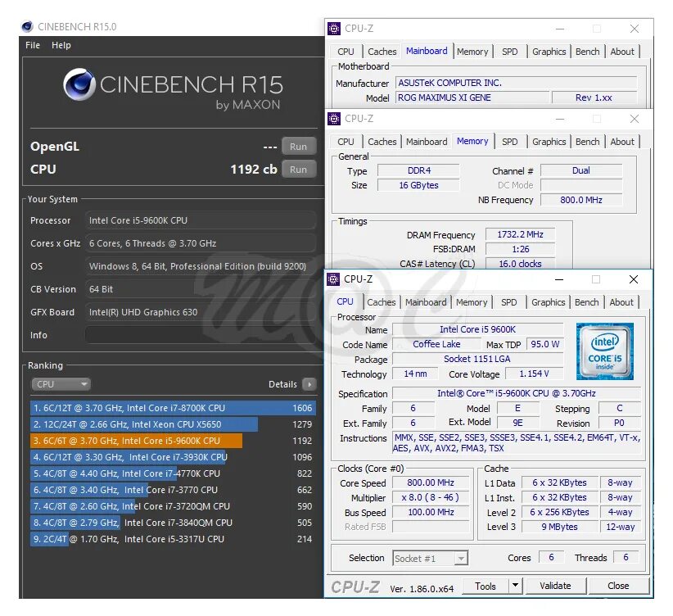The width and height of the screenshot is (673, 616).
Task: Click the Cinebench sphere logo
Action: point(79,84)
